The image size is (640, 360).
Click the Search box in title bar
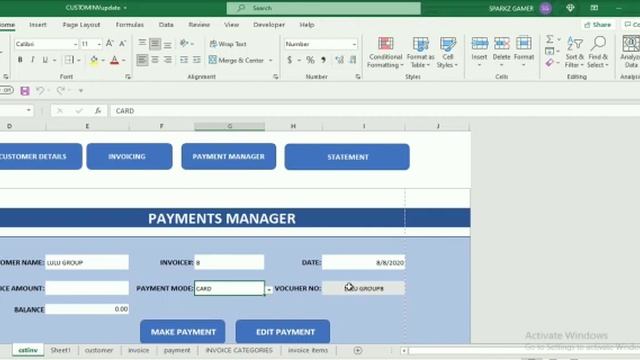[324, 8]
